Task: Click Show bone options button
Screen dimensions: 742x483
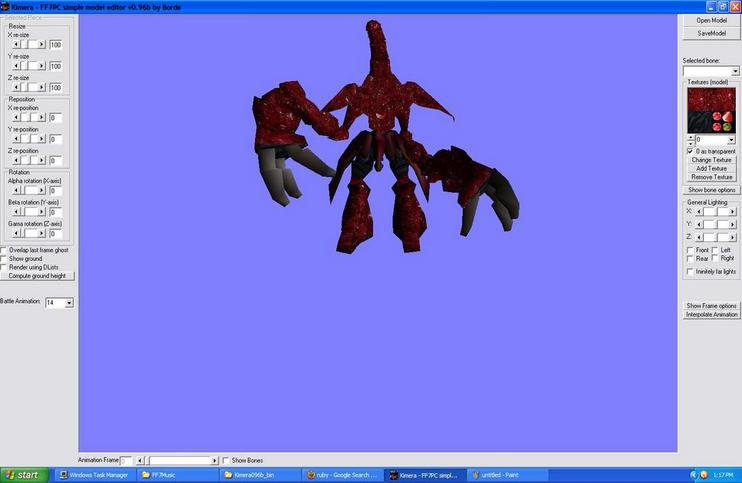Action: point(711,190)
